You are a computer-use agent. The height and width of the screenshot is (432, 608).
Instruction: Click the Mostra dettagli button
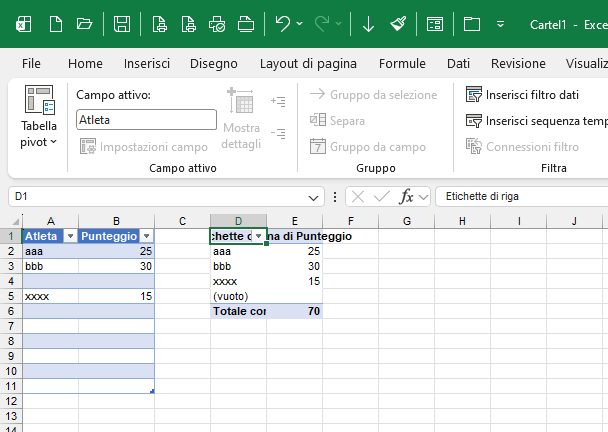241,119
